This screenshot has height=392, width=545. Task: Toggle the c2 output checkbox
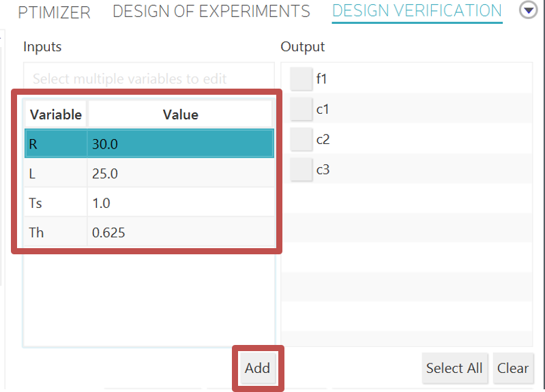click(301, 139)
